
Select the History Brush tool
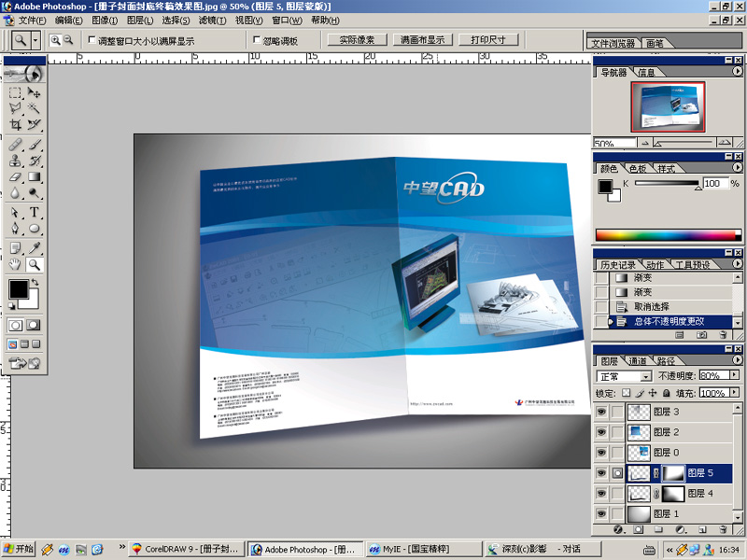34,161
